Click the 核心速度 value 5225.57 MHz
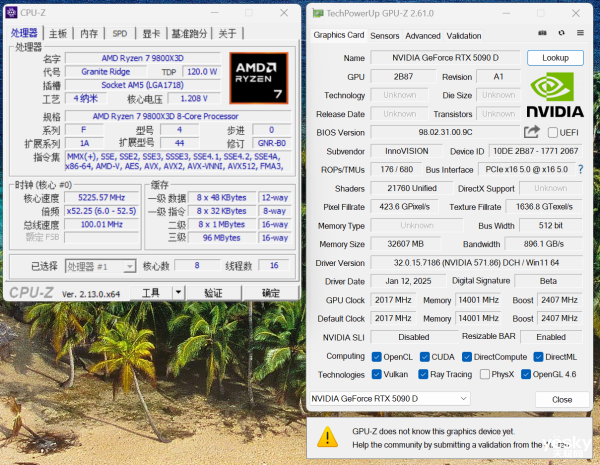Screen dimensions: 600x465 101,197
